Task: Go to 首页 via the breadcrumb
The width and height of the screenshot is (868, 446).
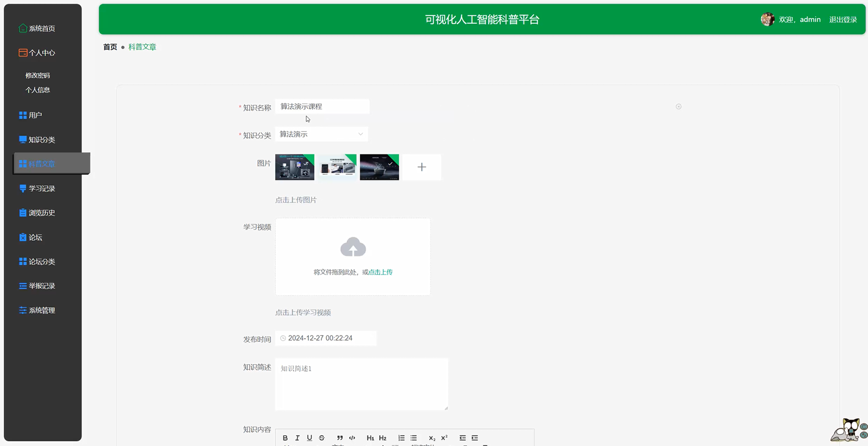Action: point(109,47)
